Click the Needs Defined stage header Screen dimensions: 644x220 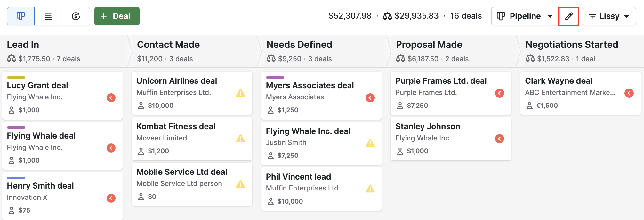[x=299, y=45]
